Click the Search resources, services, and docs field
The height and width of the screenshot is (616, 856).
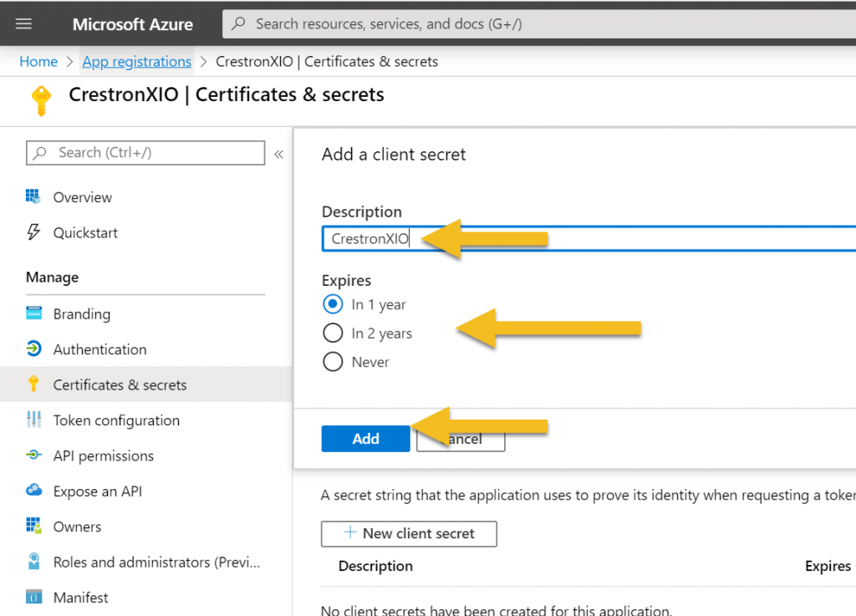[539, 23]
